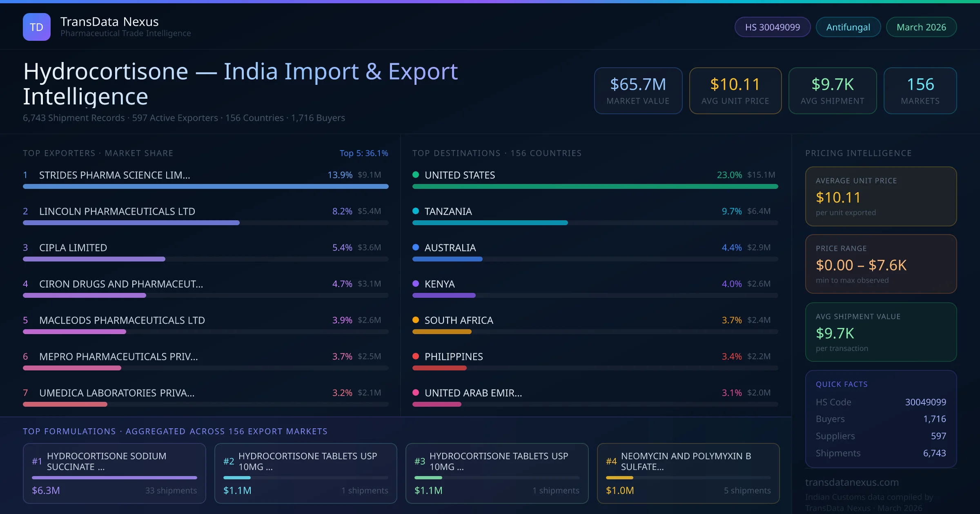Select the HS 30049099 tag pill
980x514 pixels.
point(772,27)
